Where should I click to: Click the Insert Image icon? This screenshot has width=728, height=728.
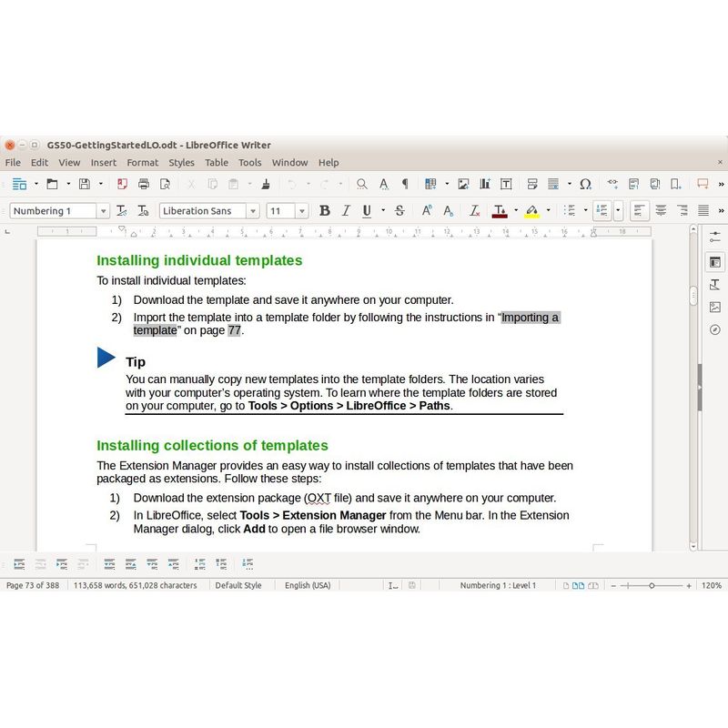click(463, 184)
